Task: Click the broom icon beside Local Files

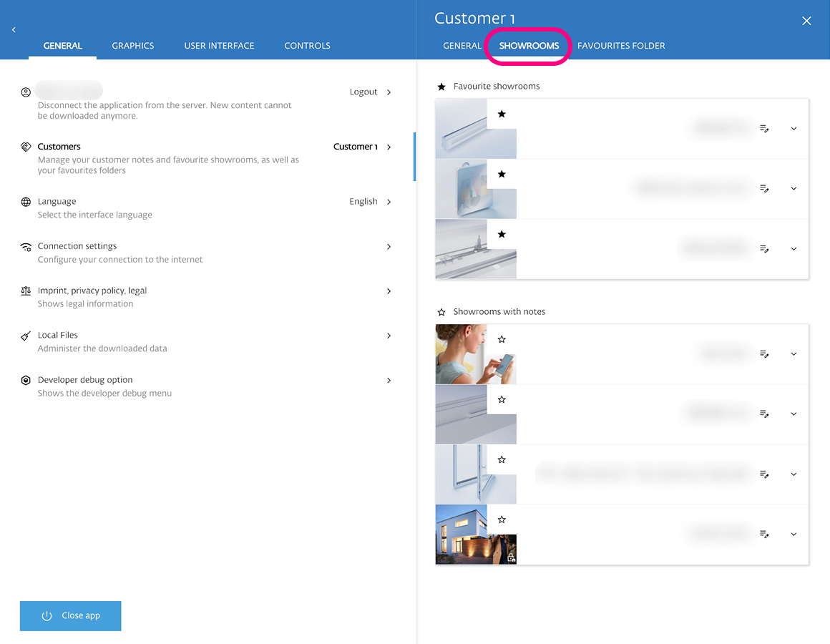Action: 26,336
